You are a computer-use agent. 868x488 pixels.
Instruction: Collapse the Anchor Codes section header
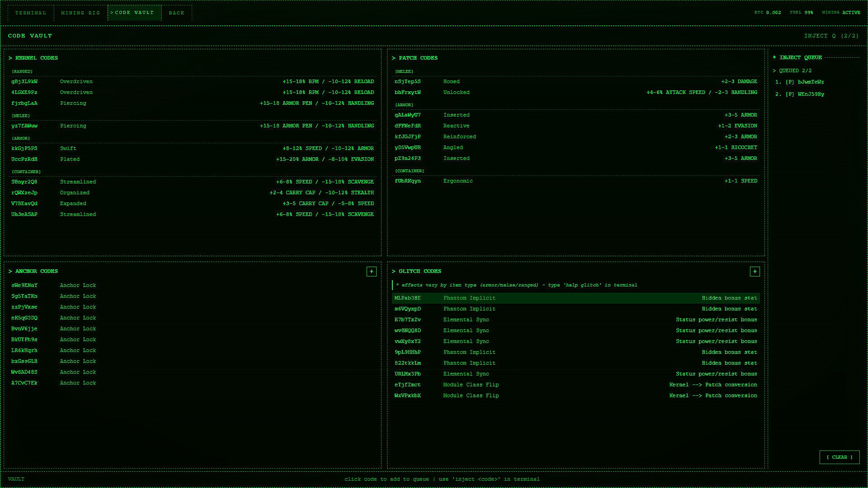click(x=36, y=272)
